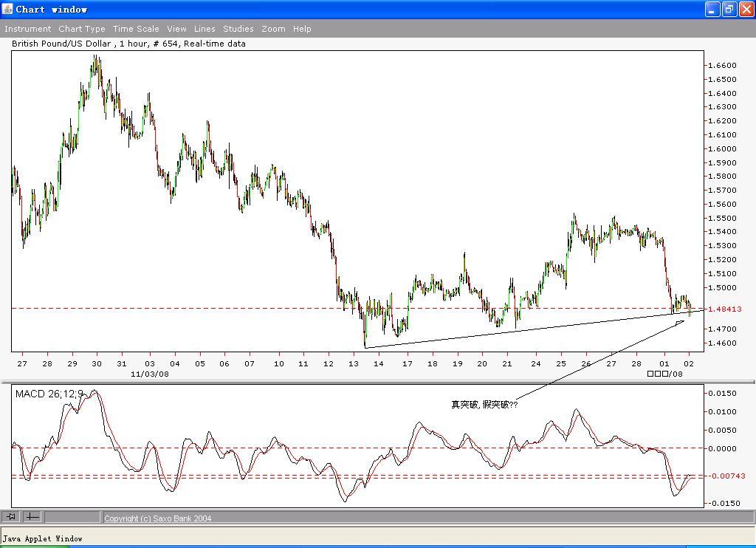
Task: Open the View menu
Action: click(176, 29)
